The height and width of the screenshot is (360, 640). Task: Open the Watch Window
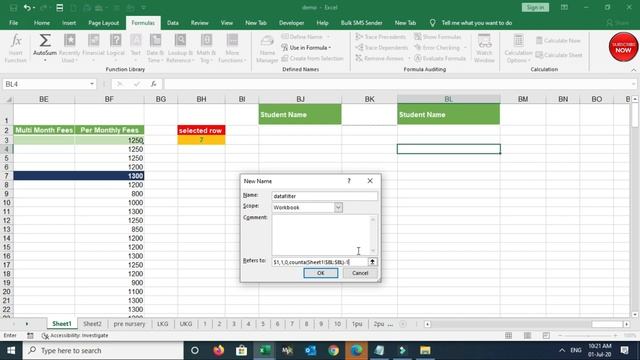click(x=484, y=49)
